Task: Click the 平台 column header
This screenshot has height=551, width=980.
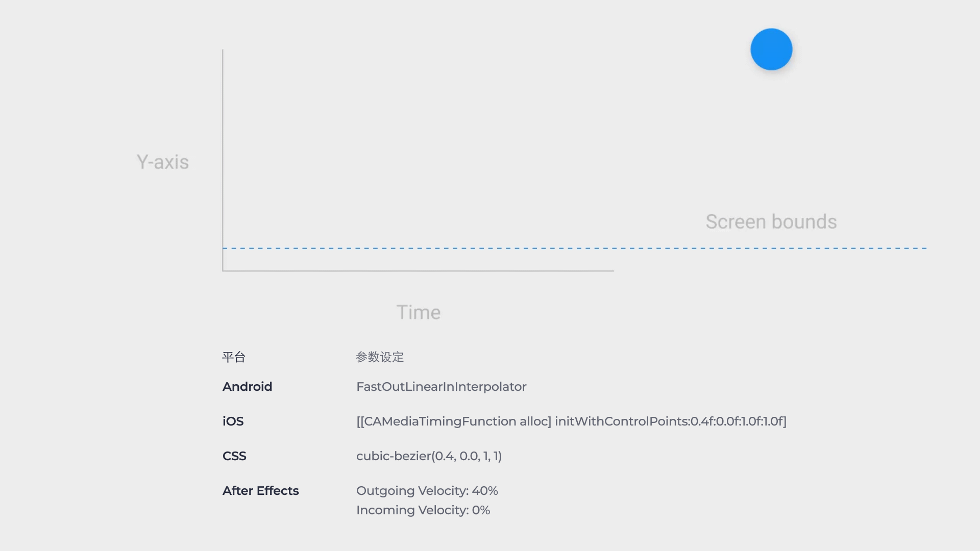Action: point(234,357)
